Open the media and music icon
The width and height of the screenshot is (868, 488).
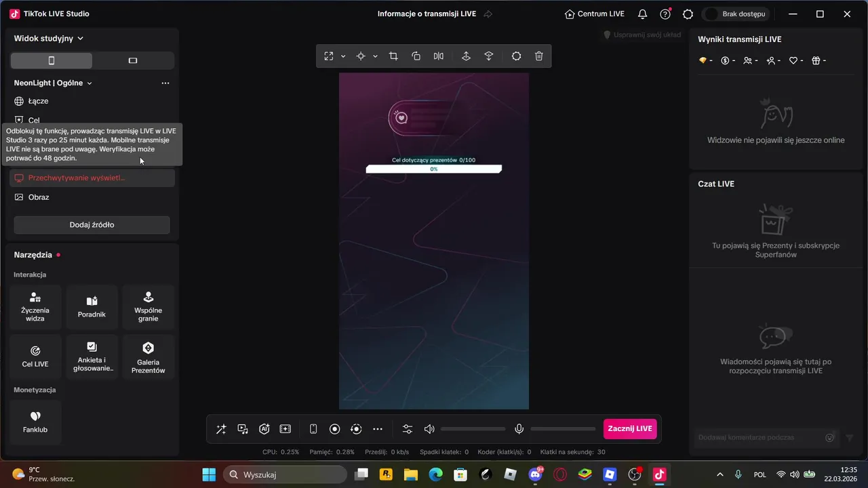(x=243, y=429)
